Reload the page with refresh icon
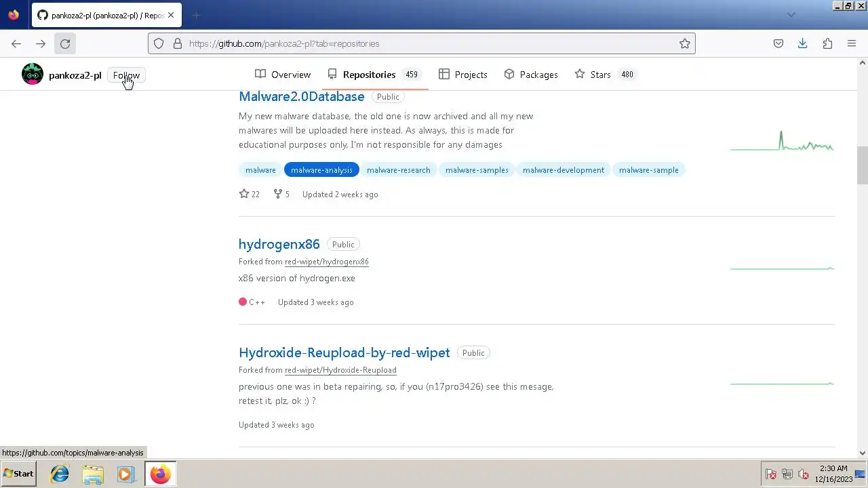This screenshot has height=488, width=868. pos(65,43)
